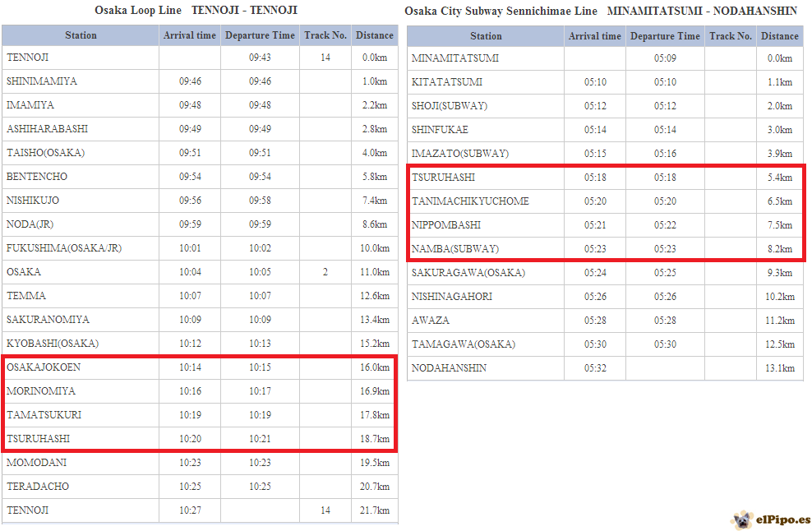Viewport: 812px width, 531px height.
Task: Click the NODA(JR) station name
Action: click(x=30, y=224)
